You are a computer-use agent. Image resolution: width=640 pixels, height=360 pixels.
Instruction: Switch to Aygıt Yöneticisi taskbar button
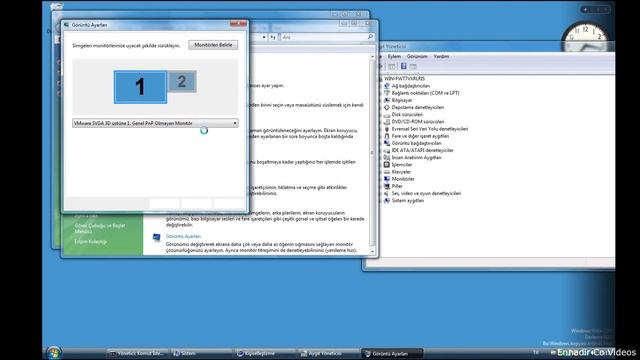point(328,353)
